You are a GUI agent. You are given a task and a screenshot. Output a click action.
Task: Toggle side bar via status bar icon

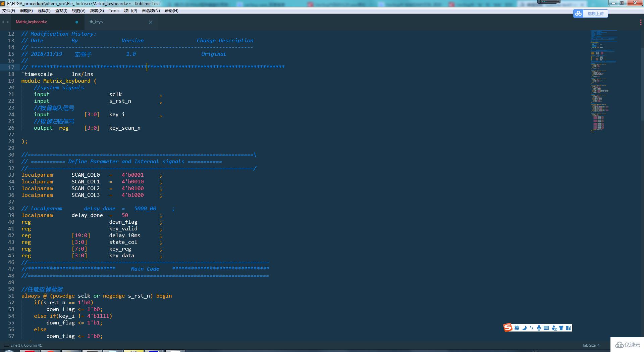click(x=6, y=345)
